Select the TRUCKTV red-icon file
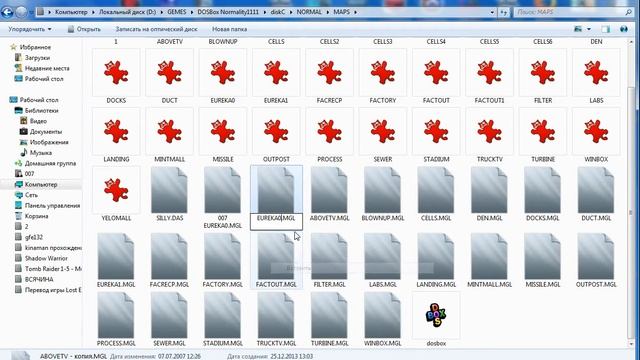Screen dimensions: 640x360 click(489, 136)
